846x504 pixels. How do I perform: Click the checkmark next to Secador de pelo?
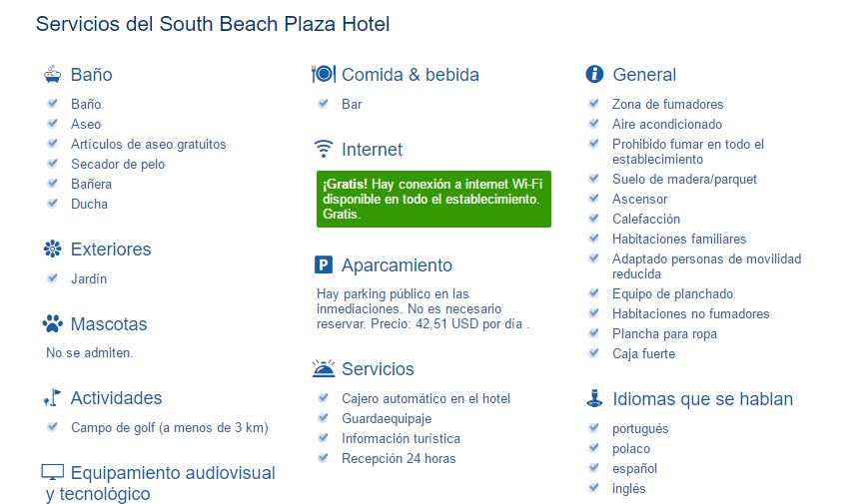pos(52,164)
